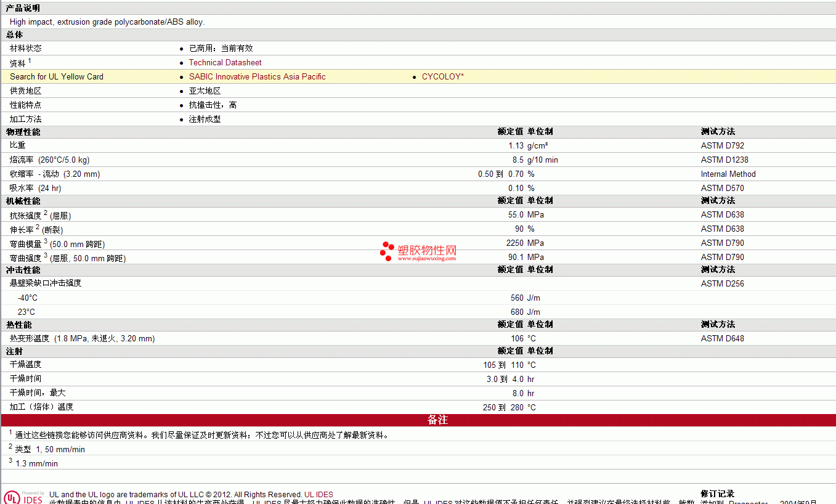
Task: Select the 注射成型 value
Action: click(205, 119)
